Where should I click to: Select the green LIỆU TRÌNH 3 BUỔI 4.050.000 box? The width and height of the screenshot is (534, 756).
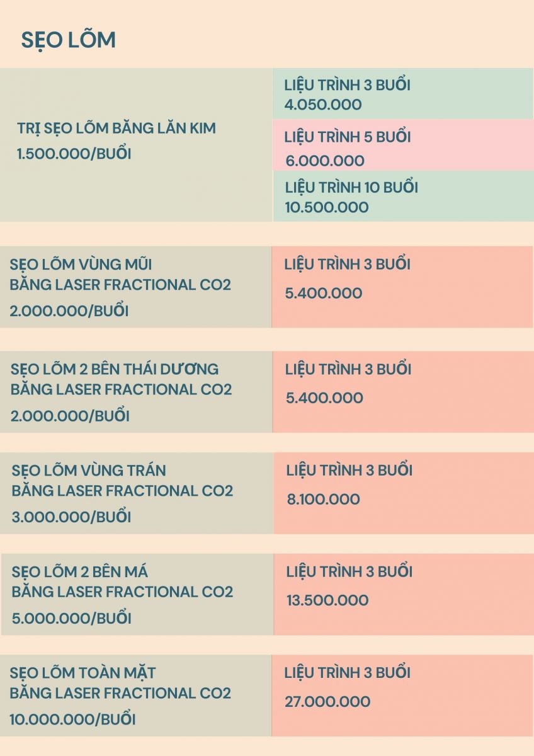pyautogui.click(x=403, y=94)
